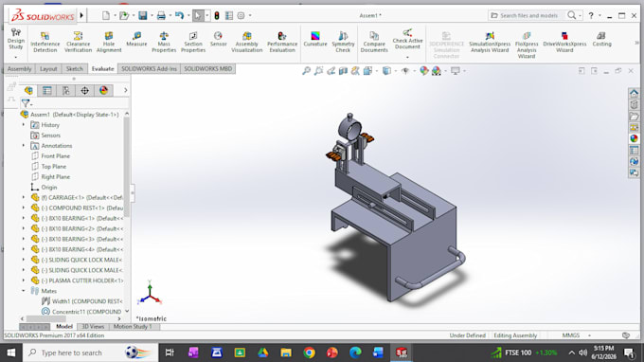Run Symmetry Check
The width and height of the screenshot is (644, 362).
[x=343, y=42]
